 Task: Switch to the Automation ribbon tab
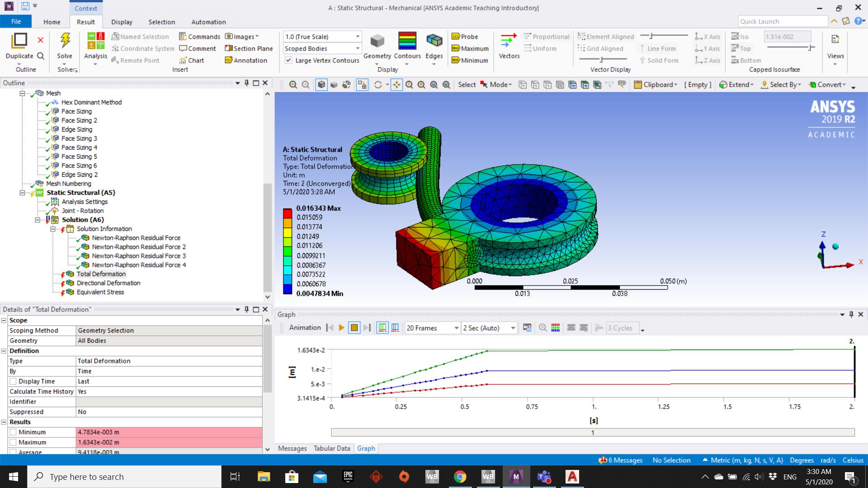pyautogui.click(x=208, y=22)
